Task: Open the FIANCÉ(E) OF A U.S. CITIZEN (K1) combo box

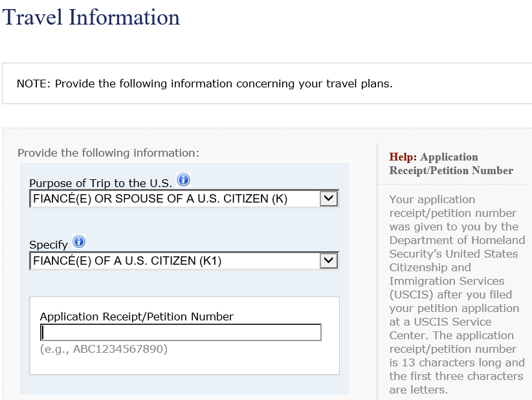Action: [x=184, y=261]
